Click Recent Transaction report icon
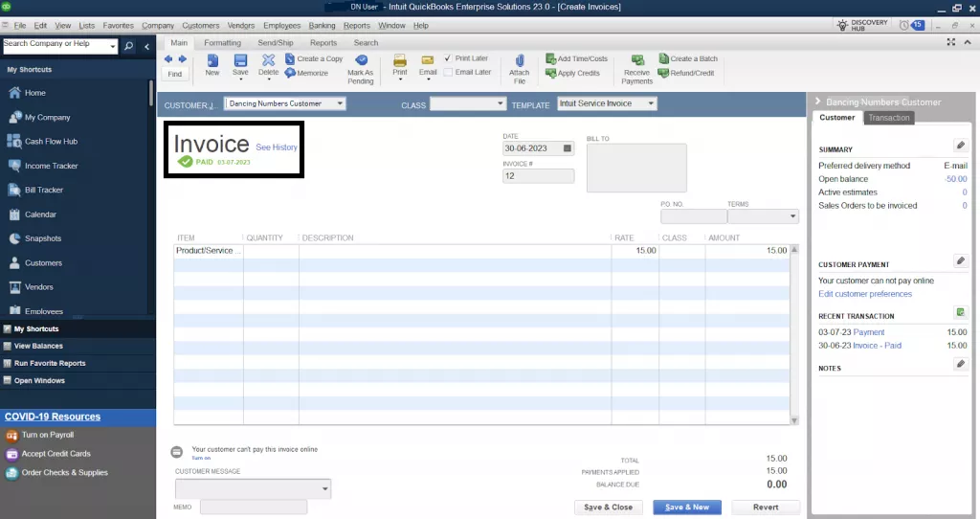Viewport: 980px width, 519px height. 961,312
